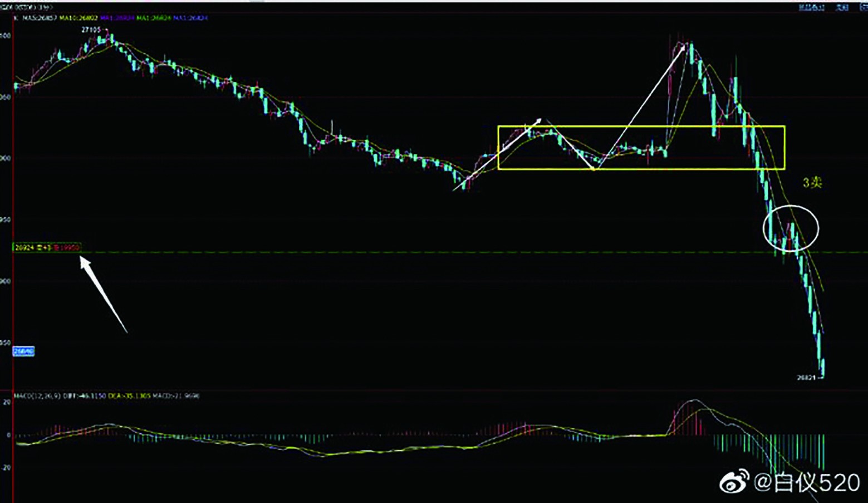Click the second text link at top right

tap(841, 7)
